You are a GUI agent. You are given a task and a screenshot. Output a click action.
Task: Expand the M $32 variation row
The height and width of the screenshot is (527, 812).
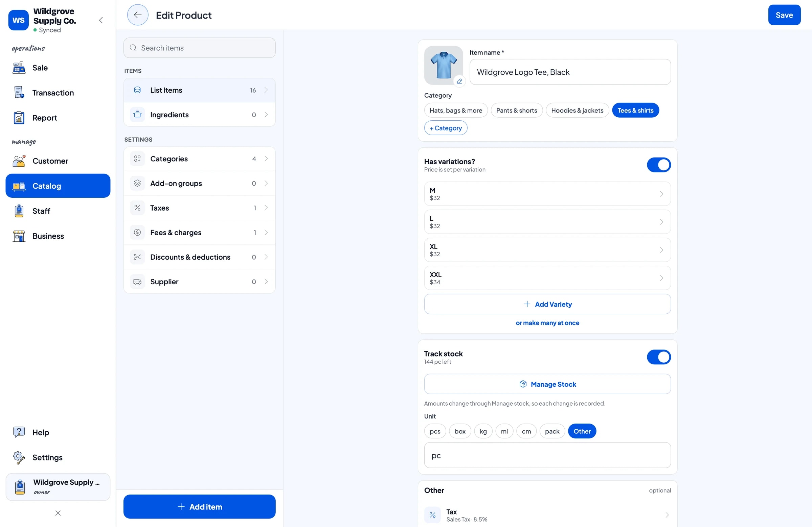point(547,194)
